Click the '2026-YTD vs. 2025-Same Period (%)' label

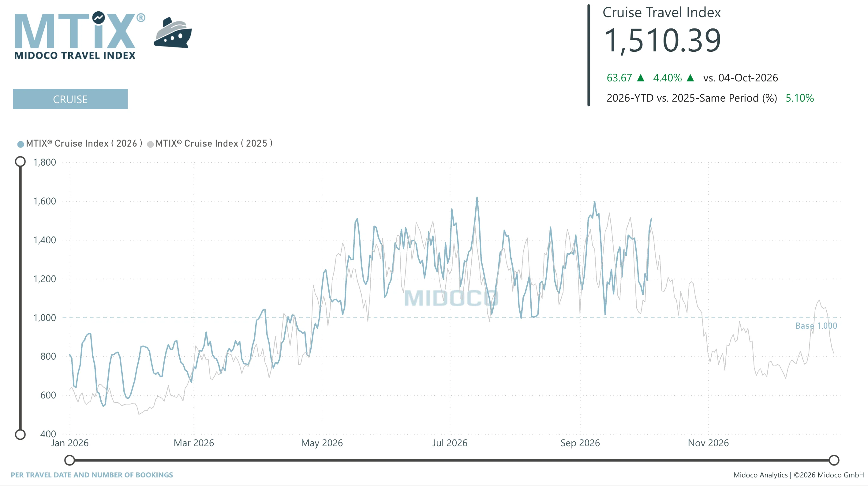[x=692, y=98]
